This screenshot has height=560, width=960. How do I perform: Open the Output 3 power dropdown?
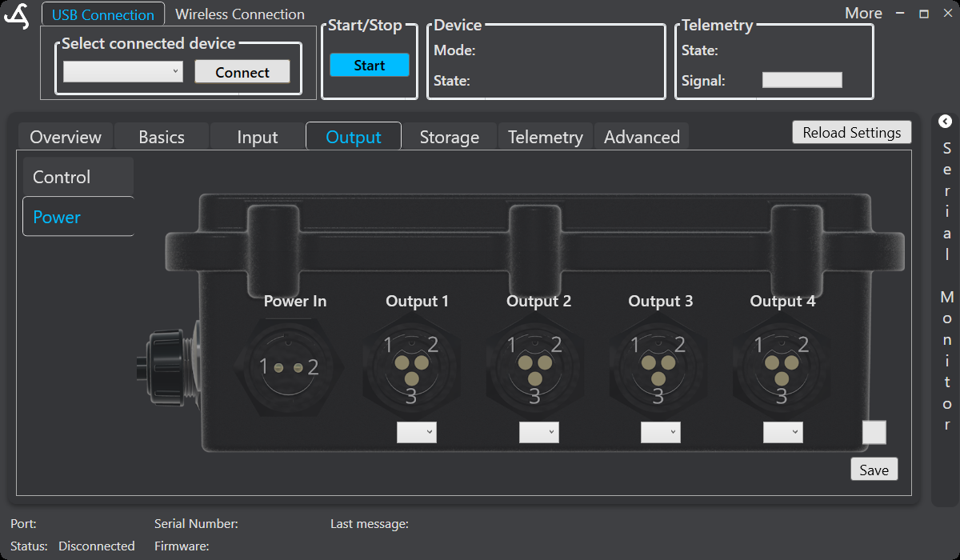[x=661, y=433]
